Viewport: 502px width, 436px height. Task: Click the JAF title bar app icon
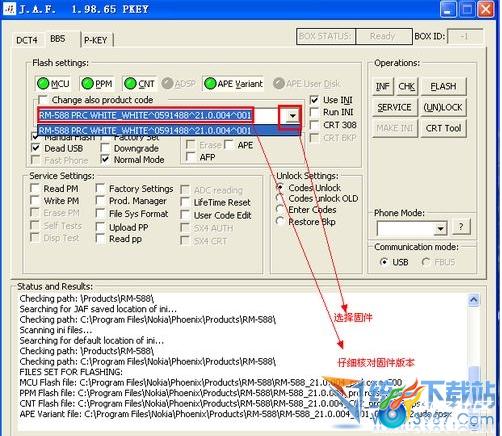pos(10,9)
